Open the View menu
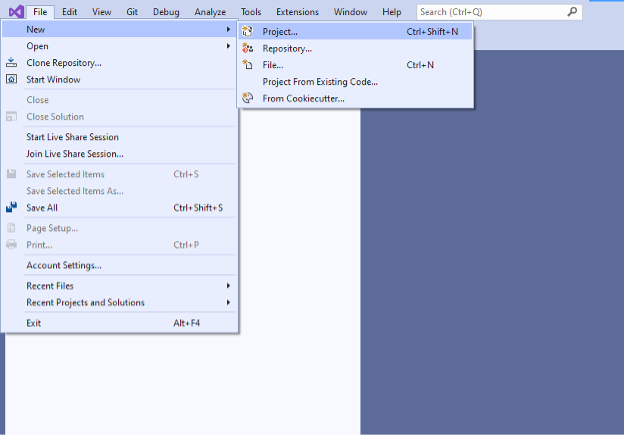The image size is (624, 436). [x=101, y=12]
